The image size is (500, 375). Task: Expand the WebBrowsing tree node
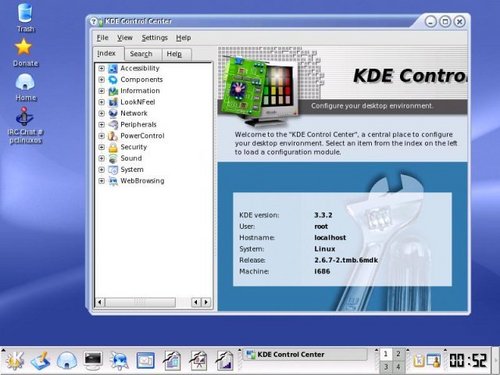click(102, 181)
